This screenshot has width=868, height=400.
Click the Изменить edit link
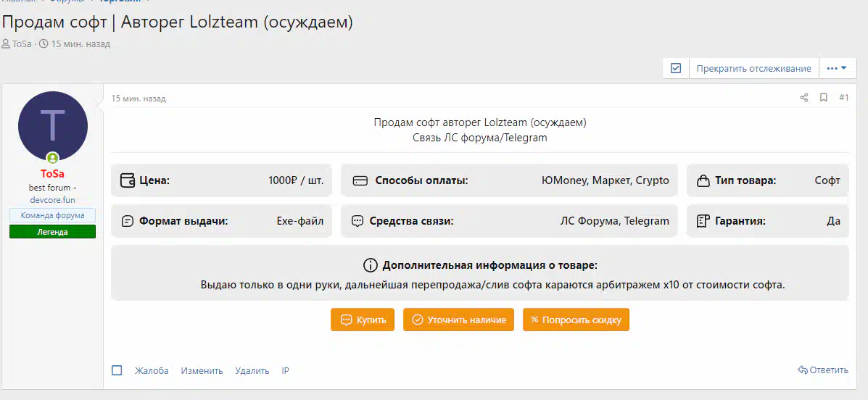point(202,370)
